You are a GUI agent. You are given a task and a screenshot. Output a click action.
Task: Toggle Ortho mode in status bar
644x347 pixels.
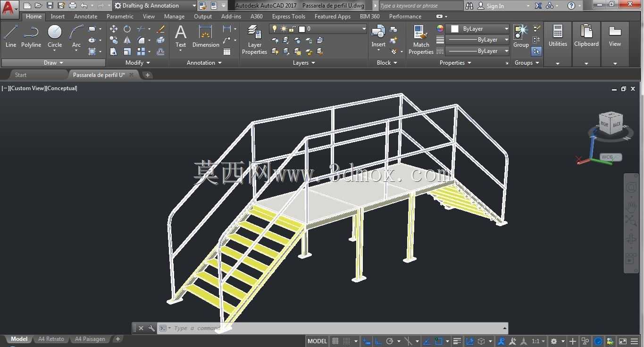coord(378,341)
